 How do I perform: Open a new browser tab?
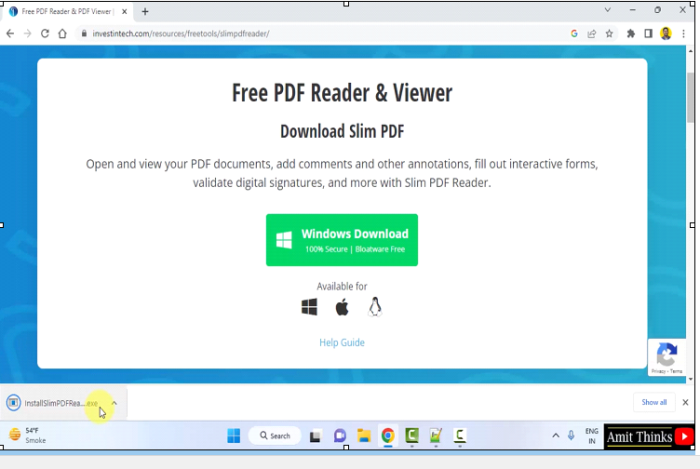click(x=145, y=12)
